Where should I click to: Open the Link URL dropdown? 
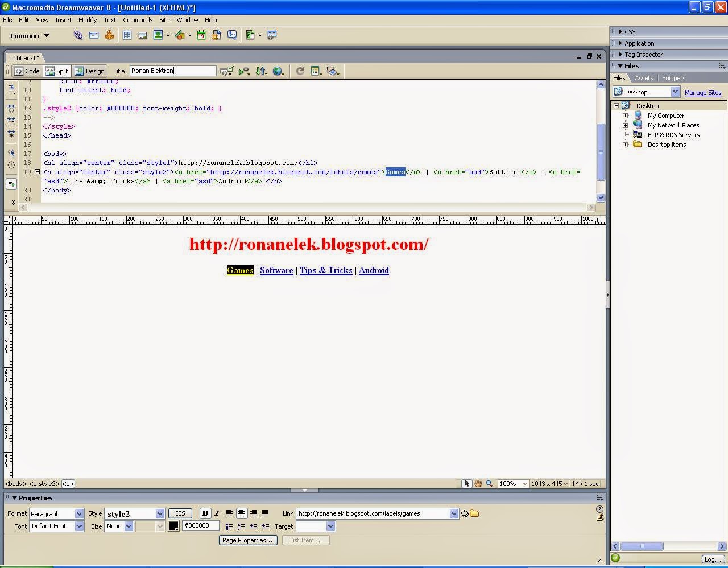click(454, 513)
